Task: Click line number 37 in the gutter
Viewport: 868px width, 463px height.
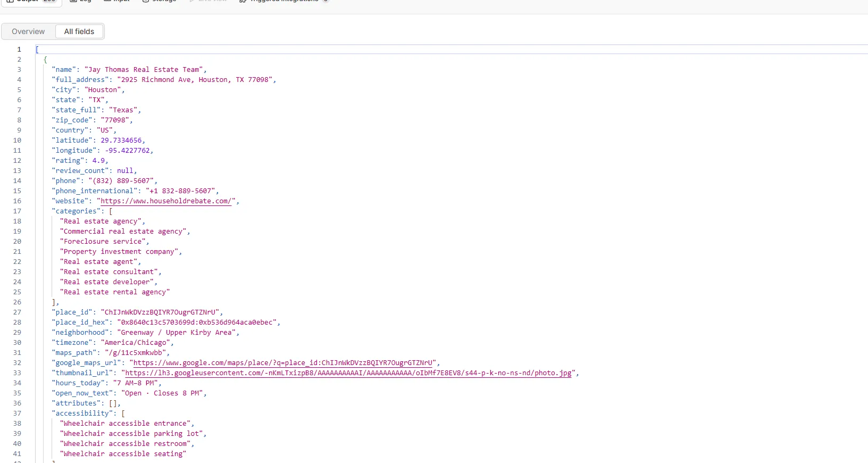Action: [17, 414]
